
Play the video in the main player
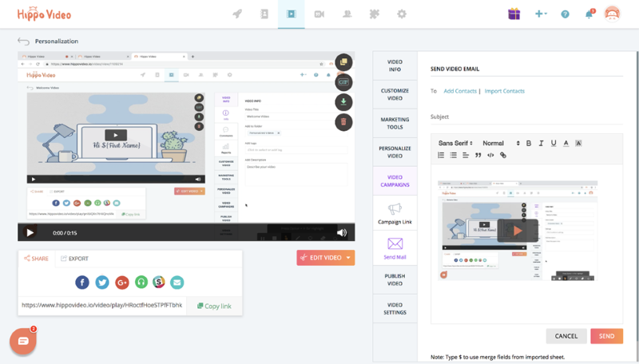tap(30, 232)
